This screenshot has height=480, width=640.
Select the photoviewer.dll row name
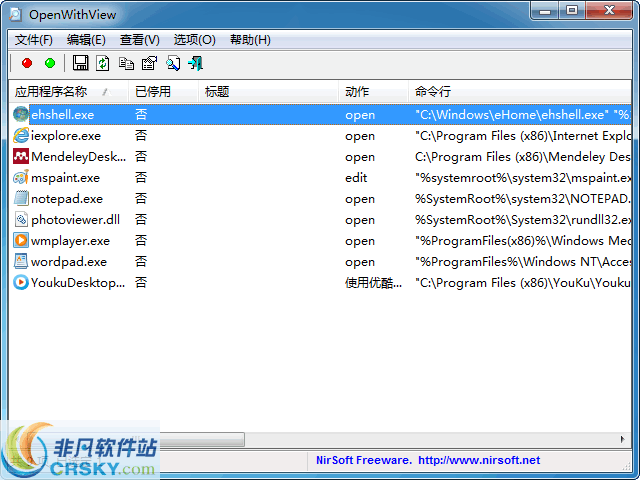pyautogui.click(x=76, y=220)
